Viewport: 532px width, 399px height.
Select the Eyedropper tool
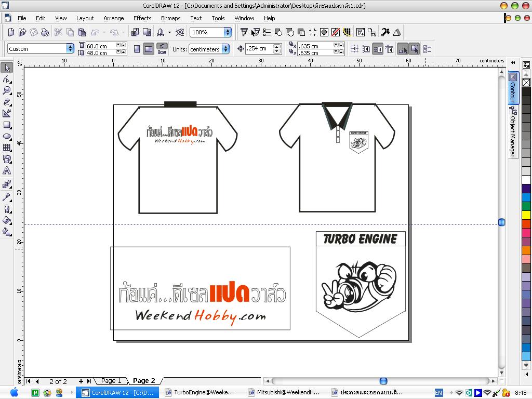(x=7, y=197)
